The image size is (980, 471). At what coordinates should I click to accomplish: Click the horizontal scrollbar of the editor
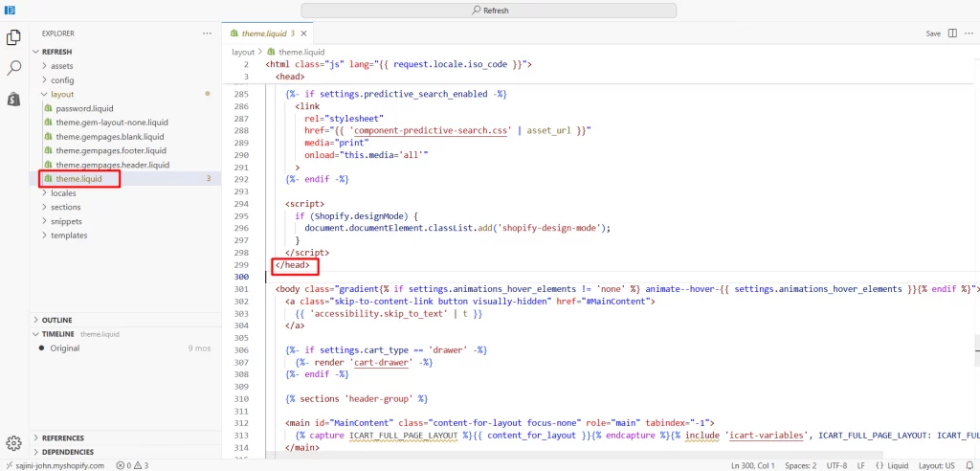[575, 455]
